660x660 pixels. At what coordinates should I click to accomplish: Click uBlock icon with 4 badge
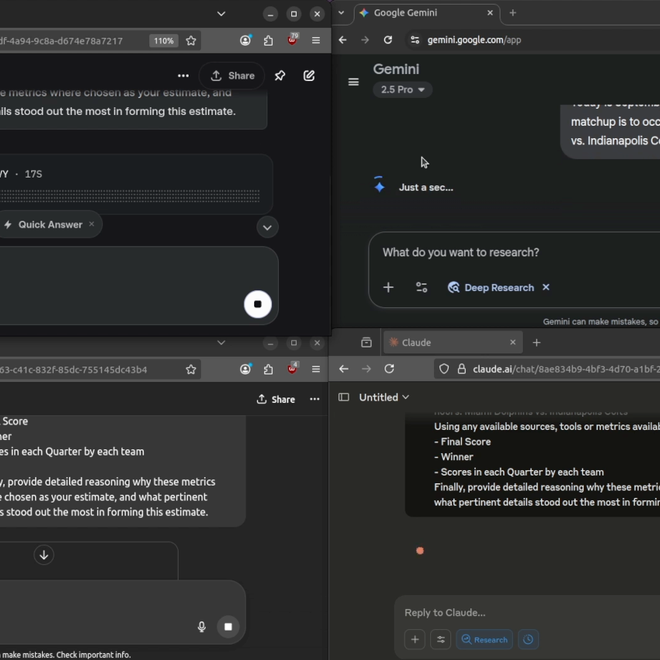pos(292,368)
